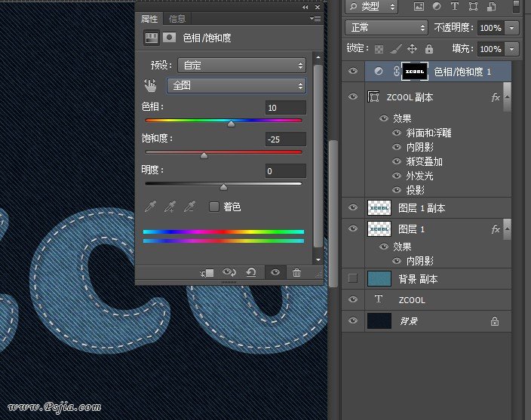Click the 明度 value field
Image resolution: width=531 pixels, height=420 pixels.
(x=285, y=171)
